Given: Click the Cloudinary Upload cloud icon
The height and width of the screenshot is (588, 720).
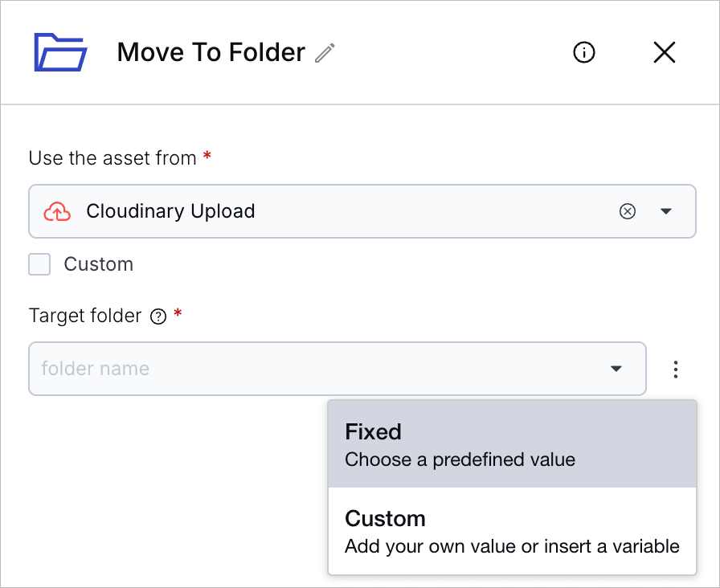Looking at the screenshot, I should pyautogui.click(x=57, y=211).
